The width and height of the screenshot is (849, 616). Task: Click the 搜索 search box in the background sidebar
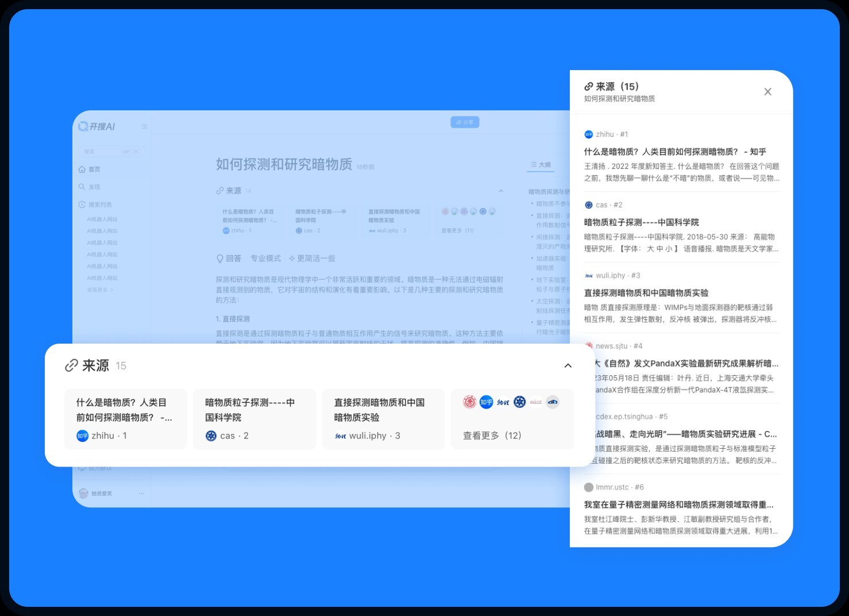tap(111, 152)
